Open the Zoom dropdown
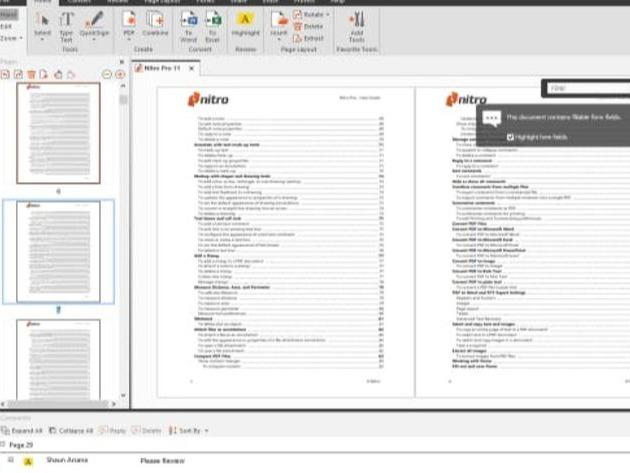Image resolution: width=630 pixels, height=473 pixels. pos(11,35)
